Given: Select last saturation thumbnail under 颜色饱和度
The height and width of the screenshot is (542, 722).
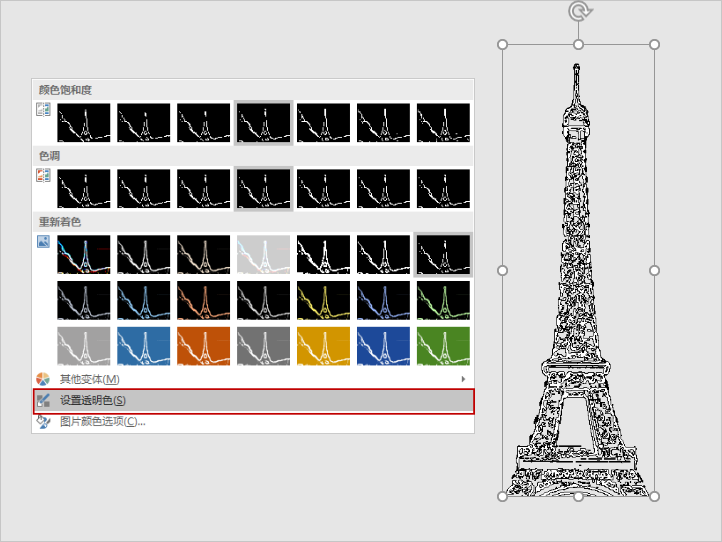Looking at the screenshot, I should coord(443,122).
